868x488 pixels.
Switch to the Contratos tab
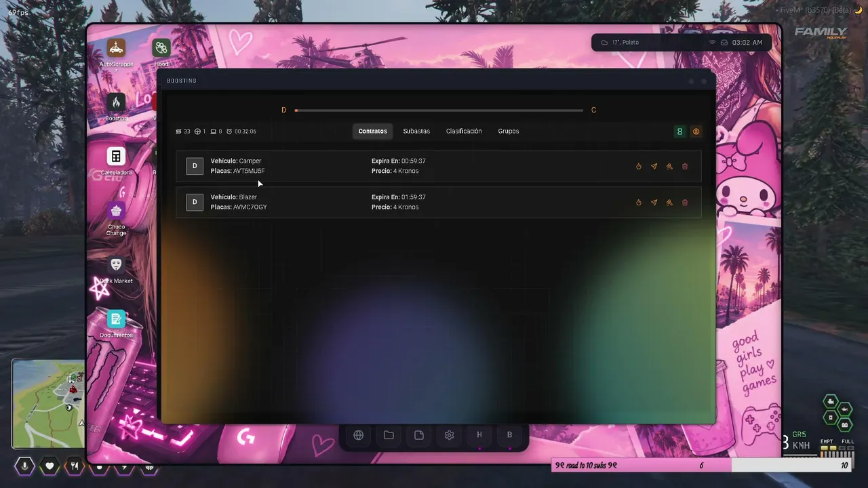[373, 131]
